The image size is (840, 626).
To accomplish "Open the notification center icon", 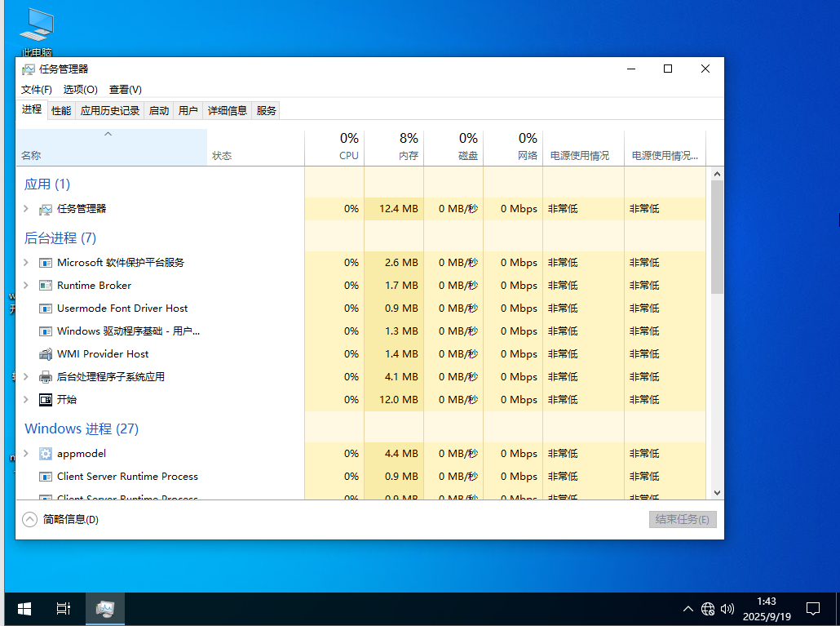I will (812, 609).
